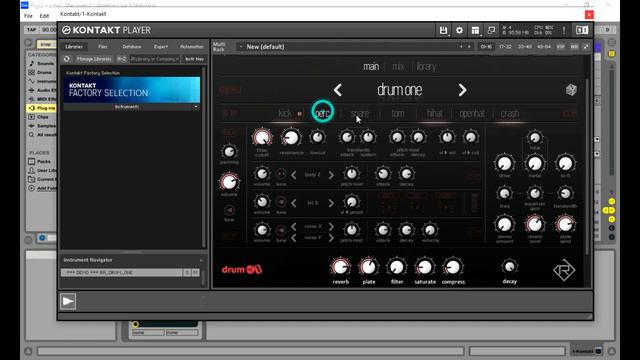Screen dimensions: 640x360
Task: Click the filter cutoff knob
Action: 262,138
